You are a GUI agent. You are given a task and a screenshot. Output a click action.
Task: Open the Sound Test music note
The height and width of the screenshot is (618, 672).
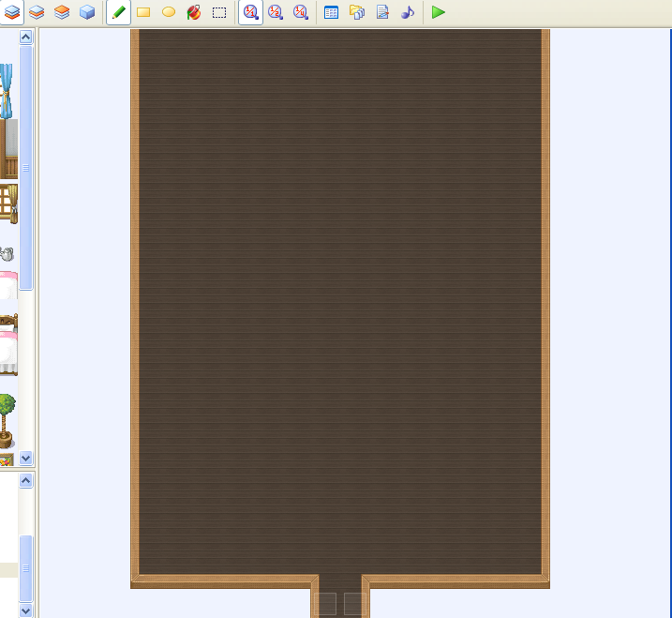coord(408,12)
